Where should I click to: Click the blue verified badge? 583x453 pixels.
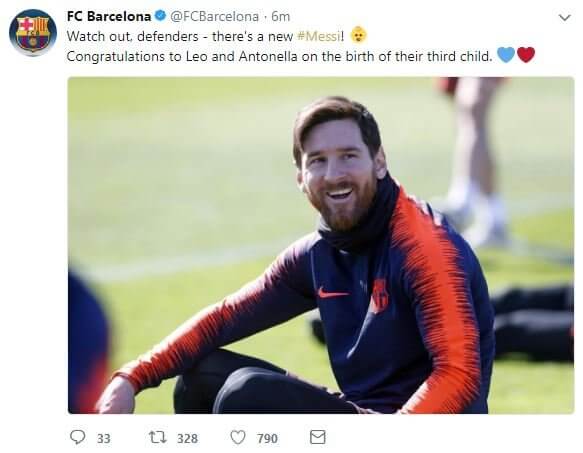tap(160, 16)
